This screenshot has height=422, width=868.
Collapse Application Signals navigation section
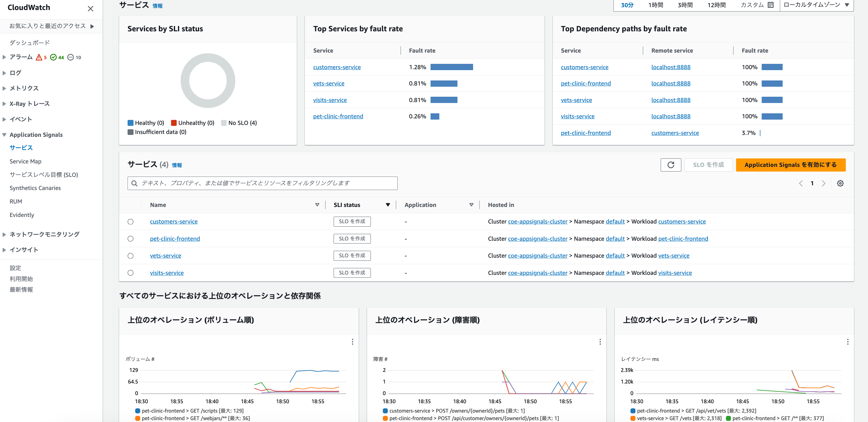pyautogui.click(x=4, y=135)
